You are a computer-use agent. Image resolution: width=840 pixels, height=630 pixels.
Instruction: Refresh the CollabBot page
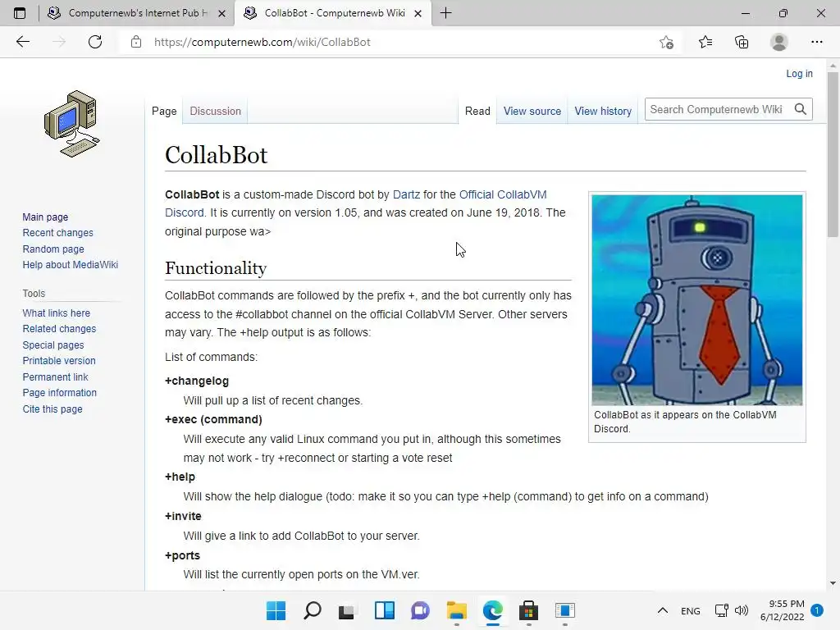coord(95,42)
